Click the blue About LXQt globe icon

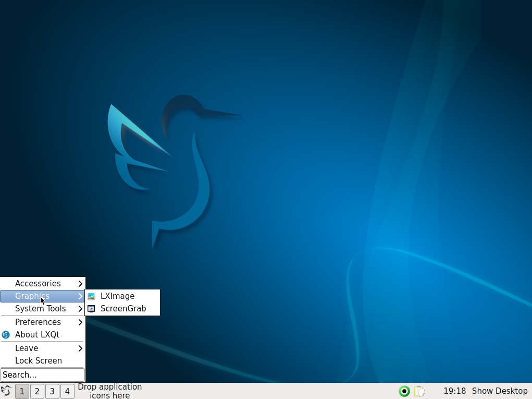[x=6, y=334]
